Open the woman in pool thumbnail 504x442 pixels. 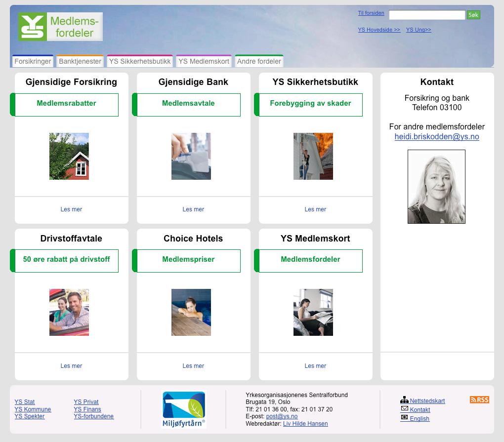191,312
